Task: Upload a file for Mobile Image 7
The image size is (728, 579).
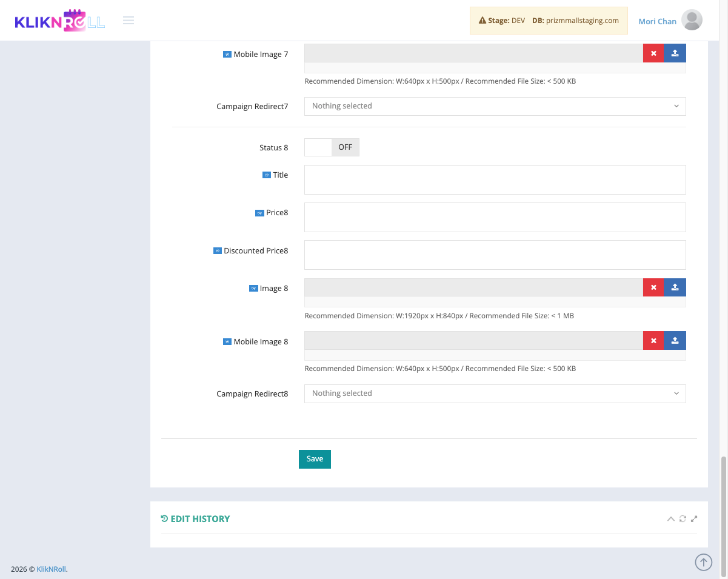Action: click(x=675, y=53)
